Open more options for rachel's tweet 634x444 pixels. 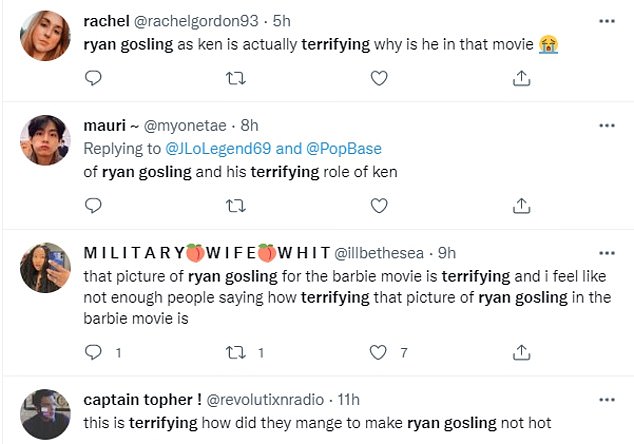pos(606,20)
